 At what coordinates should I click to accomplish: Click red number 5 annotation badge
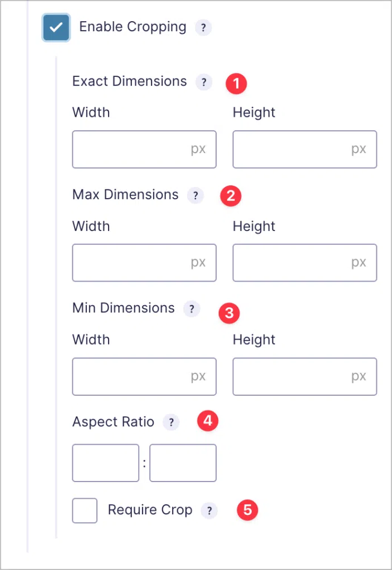click(247, 510)
